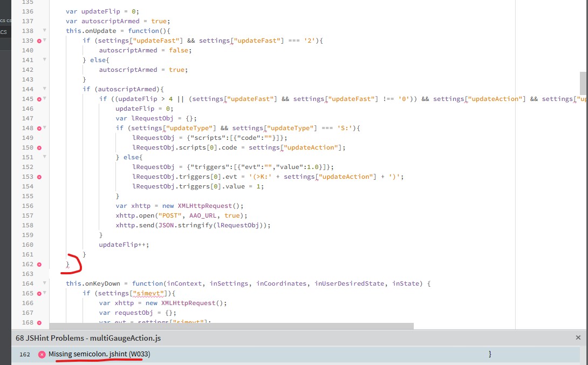Click the lint error marker on line 165
Screen dimensions: 588x365
pos(39,293)
